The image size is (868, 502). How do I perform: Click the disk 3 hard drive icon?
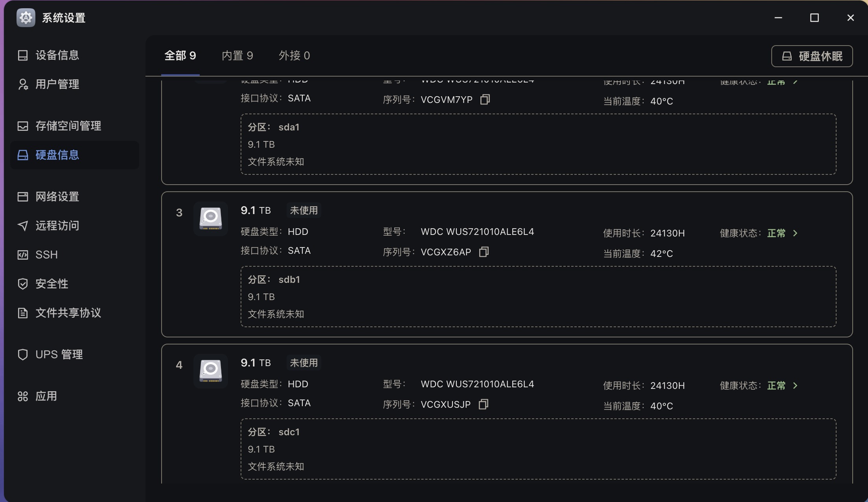pos(211,218)
